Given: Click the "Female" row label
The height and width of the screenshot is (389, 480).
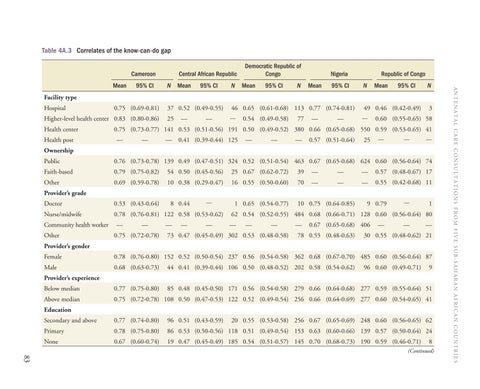Looking at the screenshot, I should [x=53, y=257].
